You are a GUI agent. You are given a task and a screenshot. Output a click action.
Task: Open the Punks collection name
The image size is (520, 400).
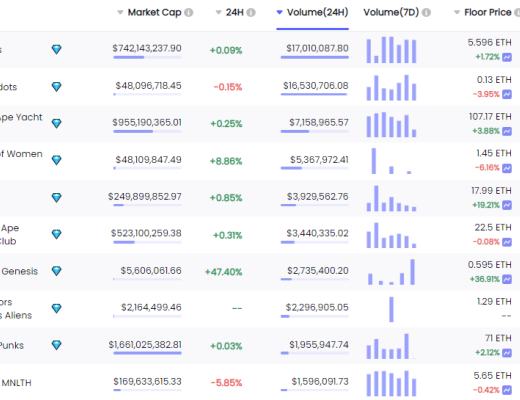(x=12, y=345)
